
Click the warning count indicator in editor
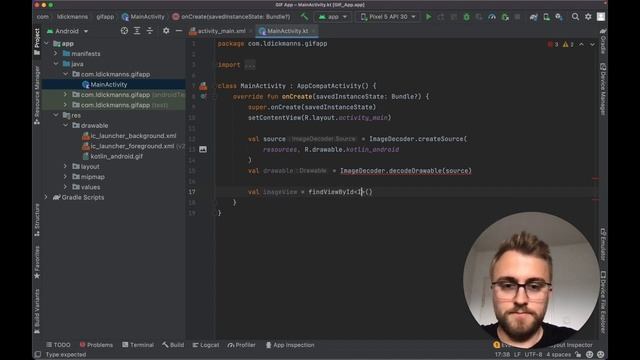pos(569,44)
